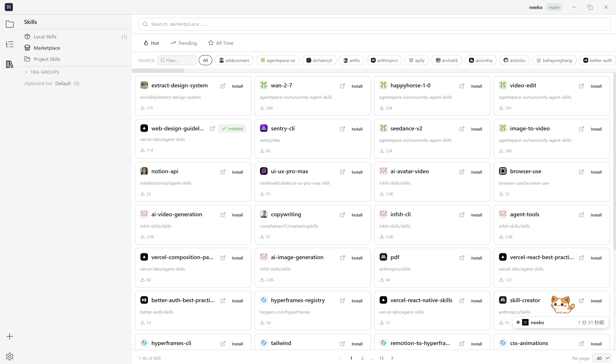Screen dimensions: 616x364
Task: Open external link for happyhorse-1-0
Action: 462,86
